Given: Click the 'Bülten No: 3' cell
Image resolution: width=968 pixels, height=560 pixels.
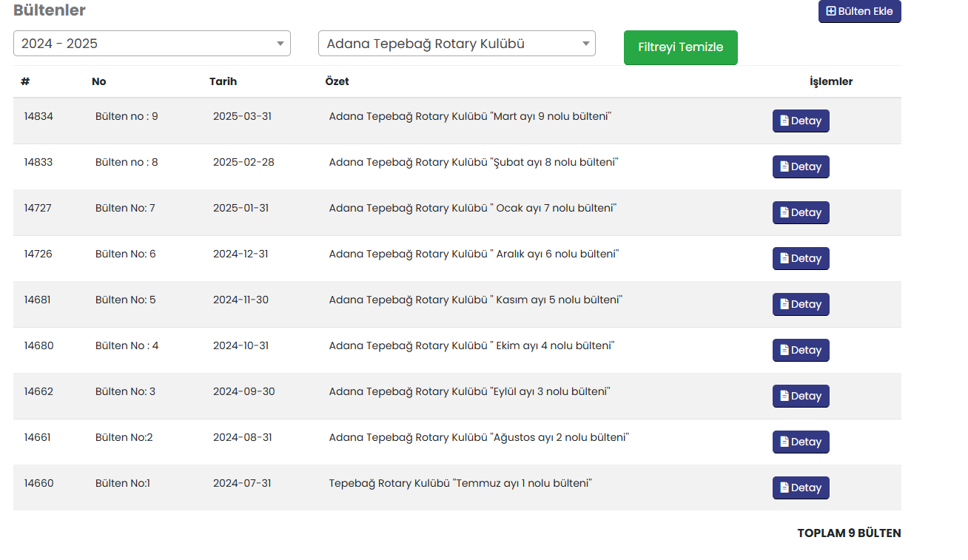Looking at the screenshot, I should point(125,391).
